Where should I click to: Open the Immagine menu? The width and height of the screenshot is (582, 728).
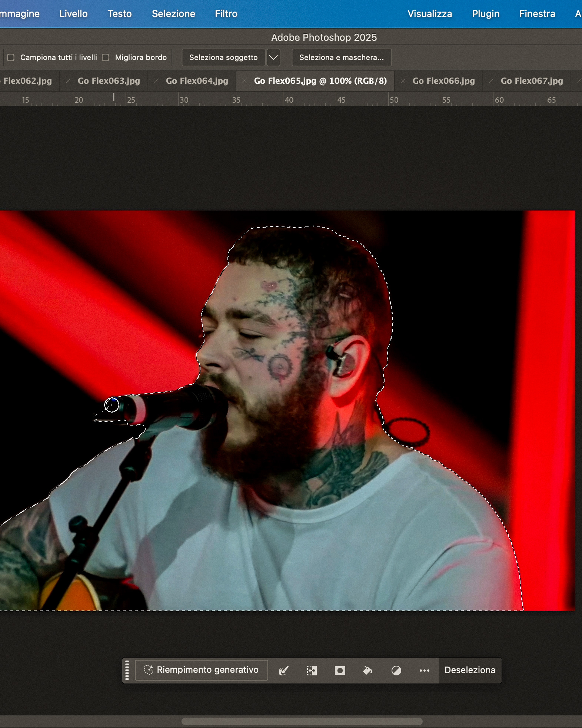(x=19, y=14)
